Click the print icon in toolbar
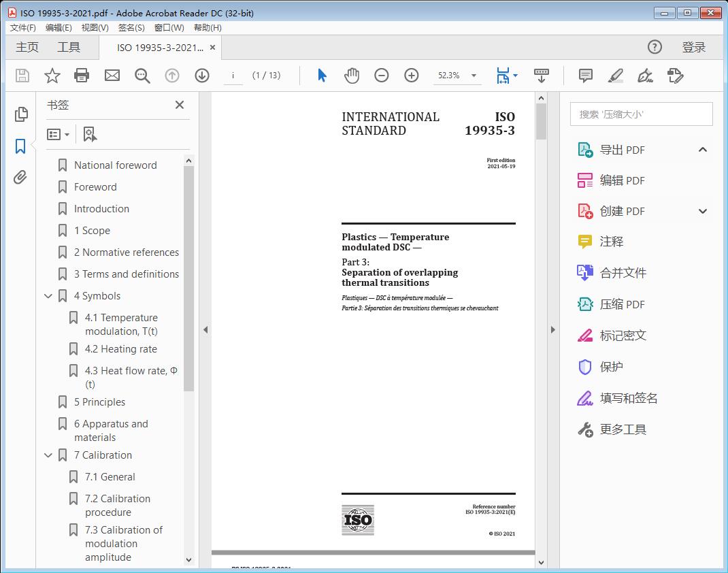Screen dimensions: 728x573 (x=82, y=76)
